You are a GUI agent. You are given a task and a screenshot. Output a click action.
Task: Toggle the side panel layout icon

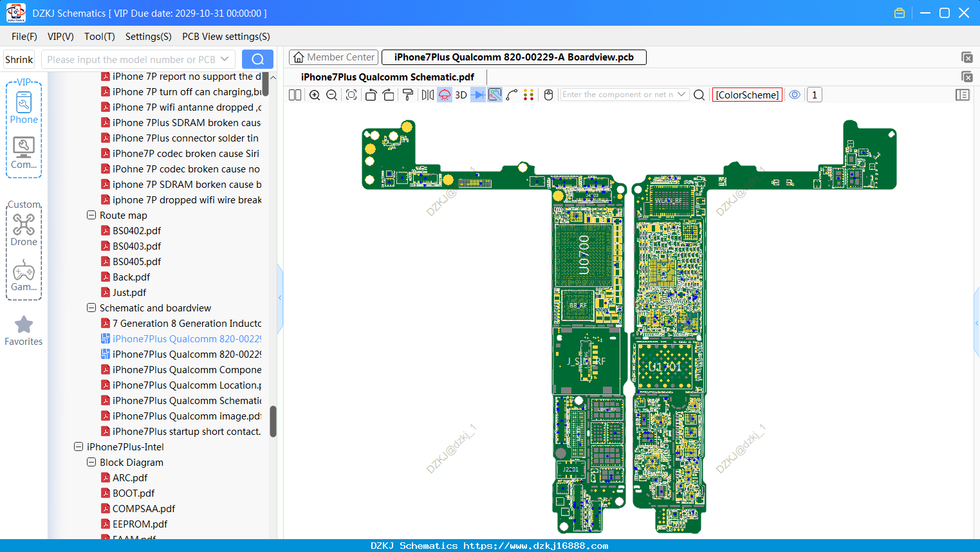[963, 95]
